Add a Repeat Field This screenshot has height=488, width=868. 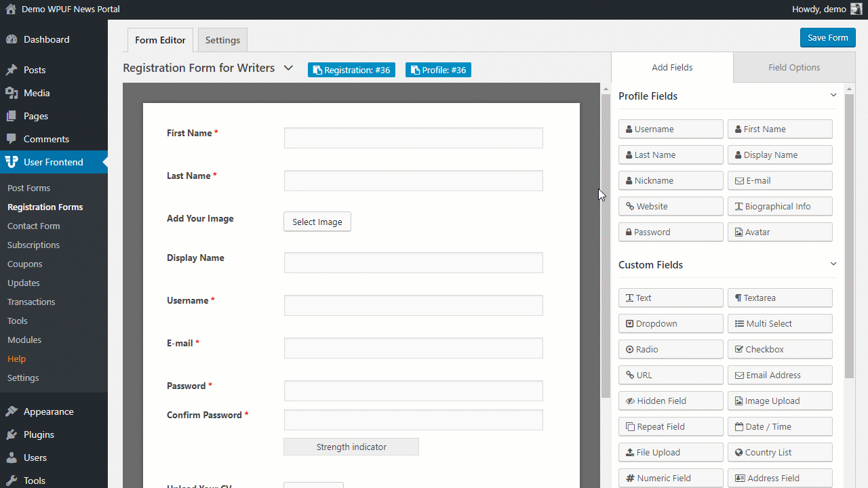tap(671, 426)
